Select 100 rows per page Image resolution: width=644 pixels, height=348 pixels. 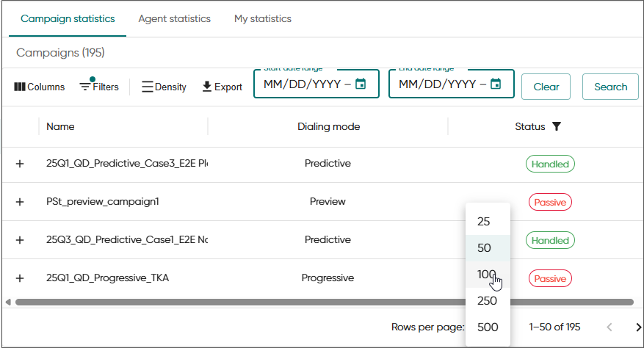click(487, 274)
